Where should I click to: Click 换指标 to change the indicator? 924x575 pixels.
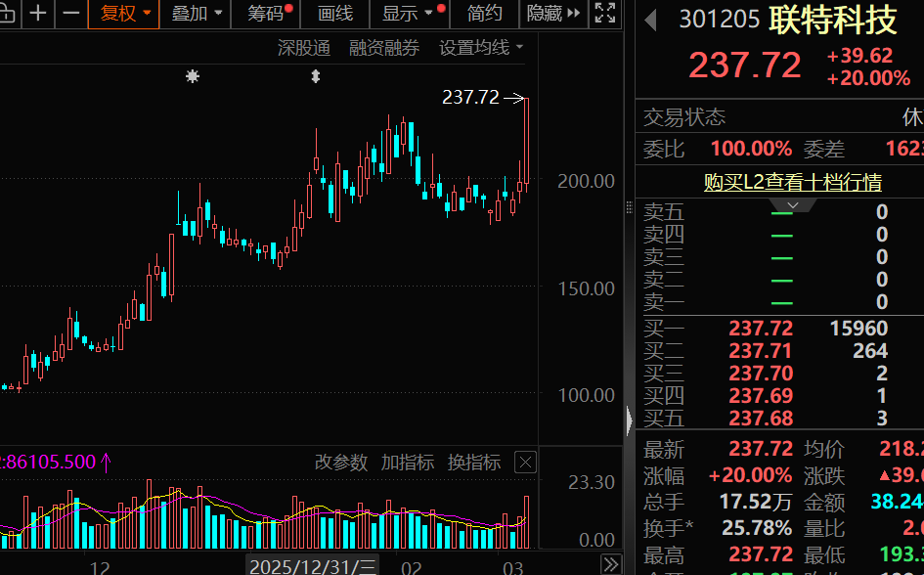pos(473,463)
